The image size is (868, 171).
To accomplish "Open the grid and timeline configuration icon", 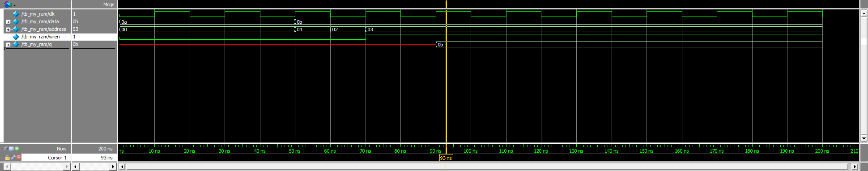I will 11,149.
